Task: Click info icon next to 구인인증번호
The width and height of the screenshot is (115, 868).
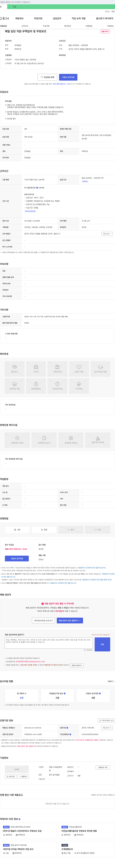Action: (x=70, y=734)
